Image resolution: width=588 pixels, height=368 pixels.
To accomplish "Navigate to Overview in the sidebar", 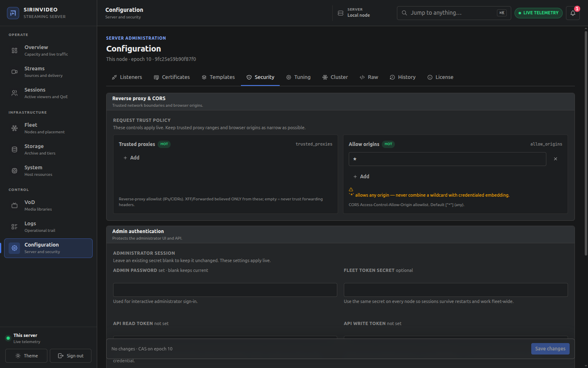I will click(x=48, y=51).
